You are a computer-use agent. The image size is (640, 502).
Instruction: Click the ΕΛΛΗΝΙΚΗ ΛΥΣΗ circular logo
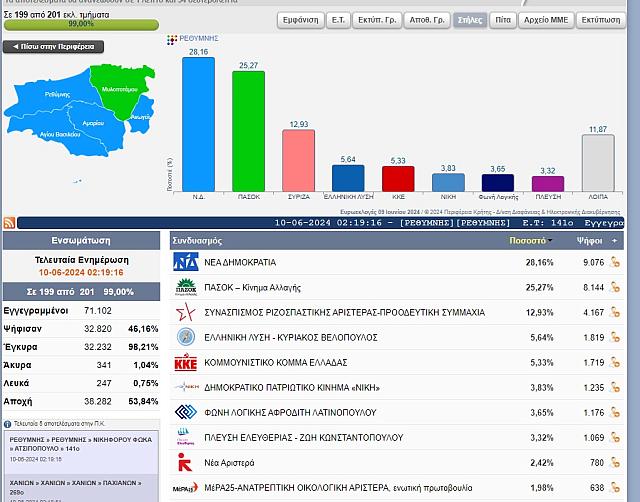pos(186,337)
